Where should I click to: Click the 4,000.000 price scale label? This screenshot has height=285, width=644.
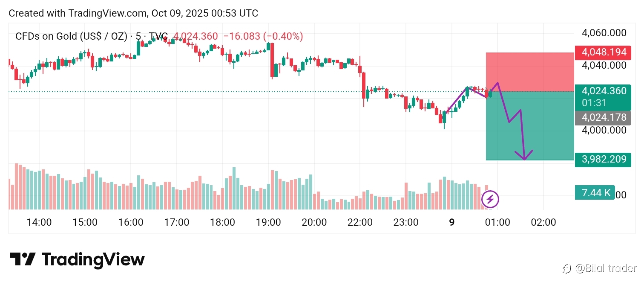click(604, 130)
